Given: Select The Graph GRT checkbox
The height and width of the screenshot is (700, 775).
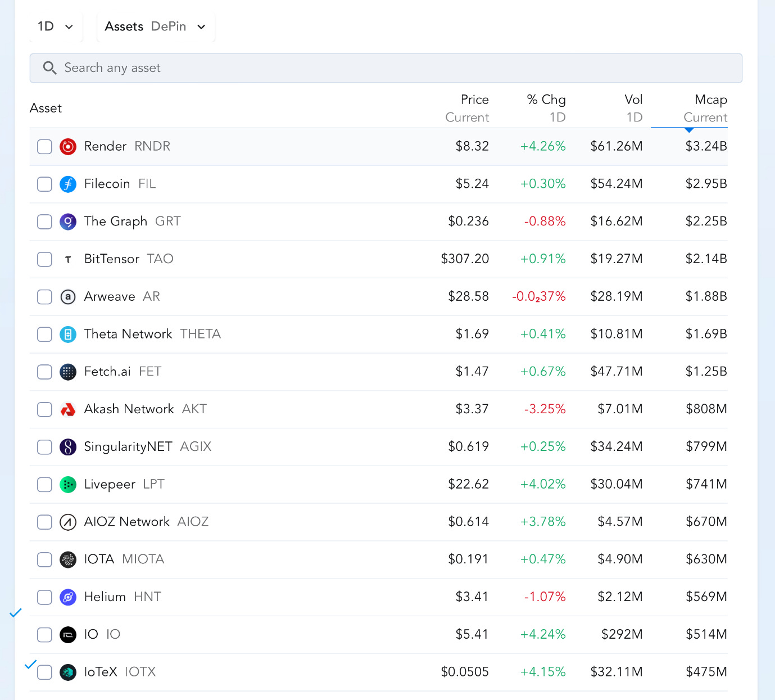Looking at the screenshot, I should tap(44, 222).
